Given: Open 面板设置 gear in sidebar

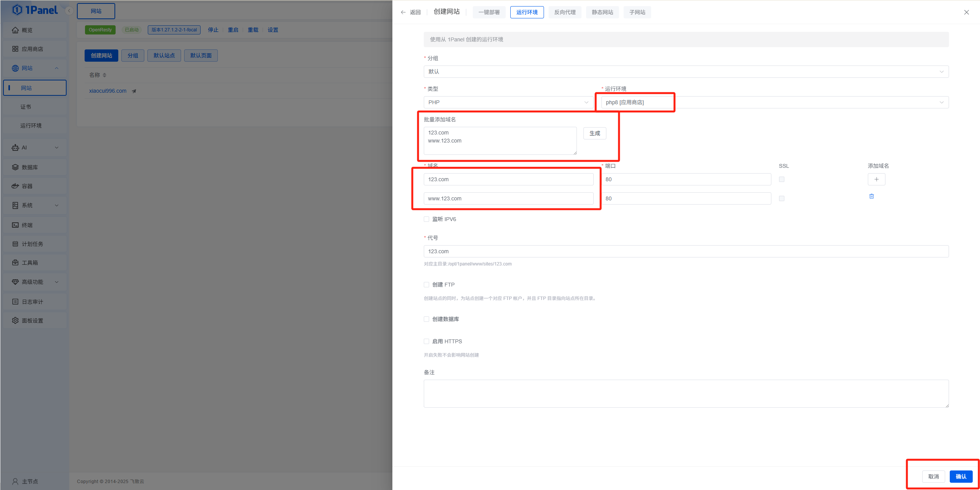Looking at the screenshot, I should pos(15,321).
